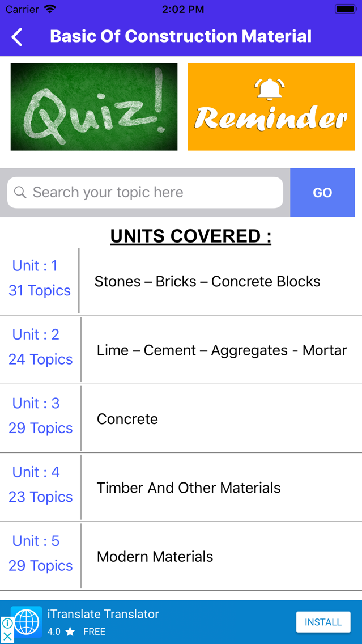Tap the 24 Topics label
Viewport: 362px width, 644px height.
coord(41,359)
